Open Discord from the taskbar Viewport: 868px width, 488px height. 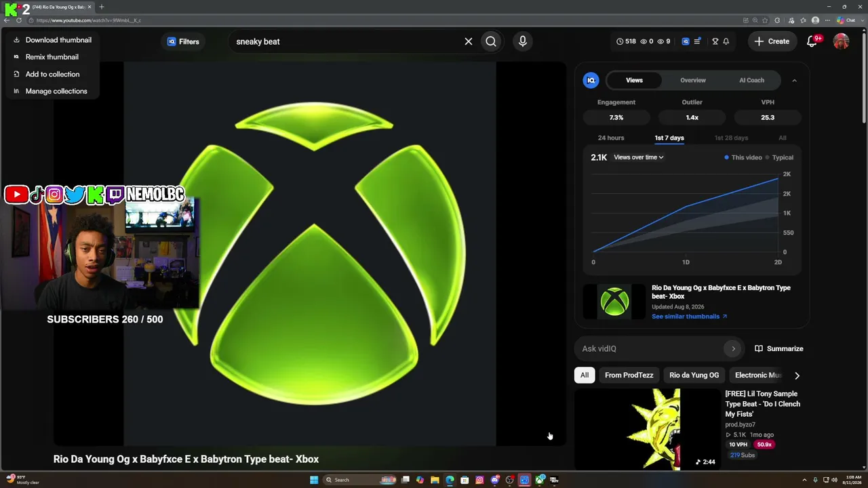[x=495, y=480]
